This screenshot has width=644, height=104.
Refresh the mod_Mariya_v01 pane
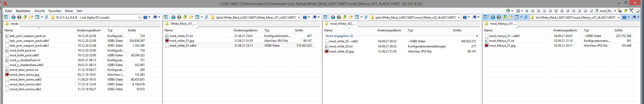click(526, 17)
